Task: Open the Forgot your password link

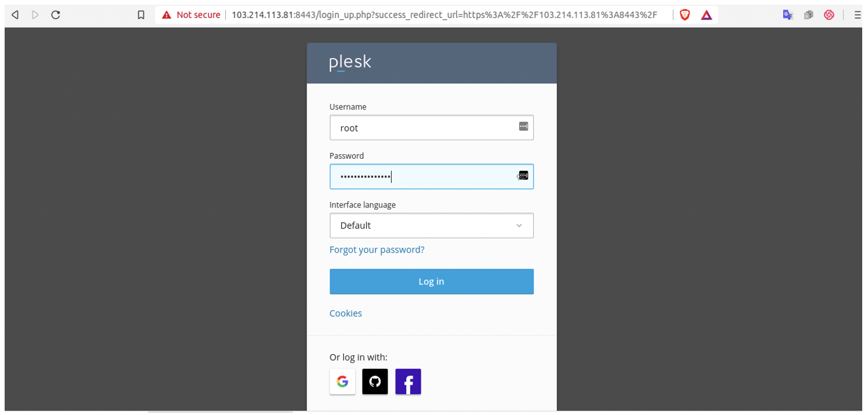Action: point(377,249)
